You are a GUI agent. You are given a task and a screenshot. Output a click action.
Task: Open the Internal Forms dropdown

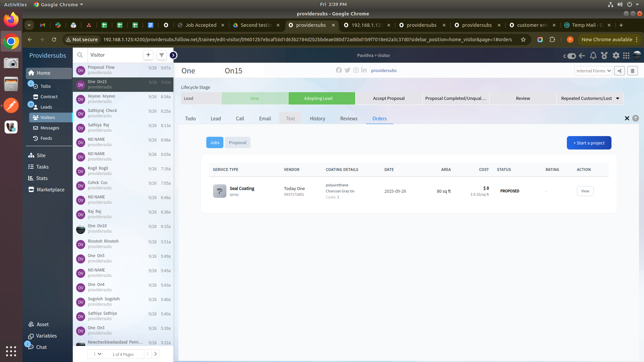593,71
